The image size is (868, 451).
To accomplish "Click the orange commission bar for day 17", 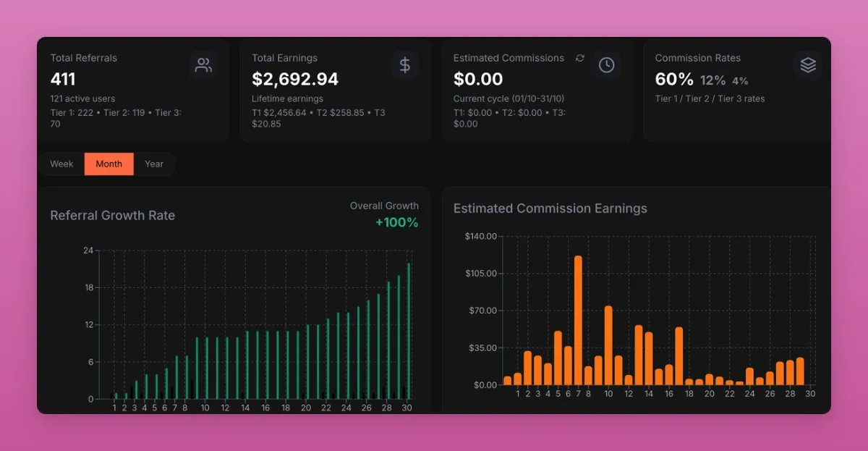I will point(679,356).
